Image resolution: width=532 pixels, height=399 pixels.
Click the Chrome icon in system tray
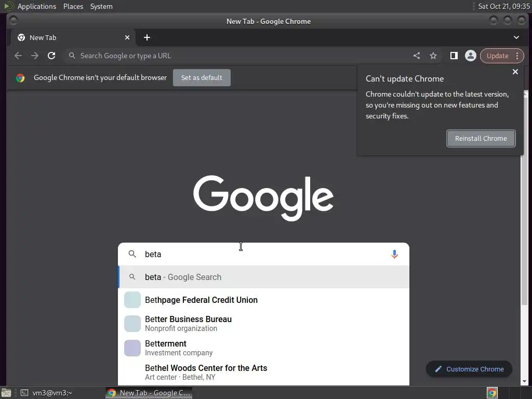(492, 393)
